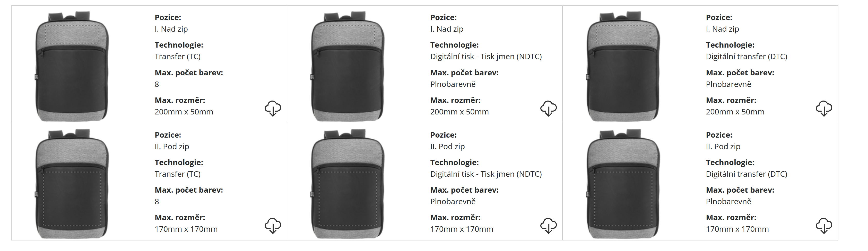Open backpack image for Nad zip Transfer (TC)
This screenshot has height=251, width=868.
coord(72,66)
